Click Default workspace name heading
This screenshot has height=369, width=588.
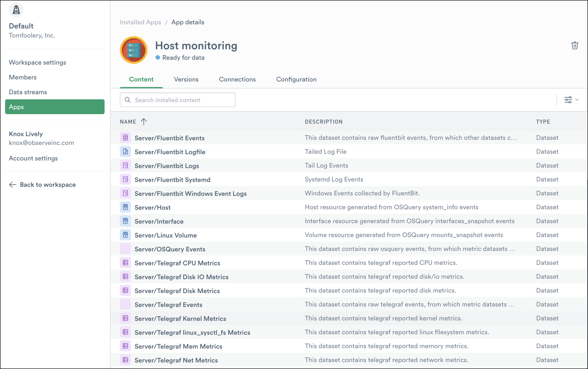(21, 26)
